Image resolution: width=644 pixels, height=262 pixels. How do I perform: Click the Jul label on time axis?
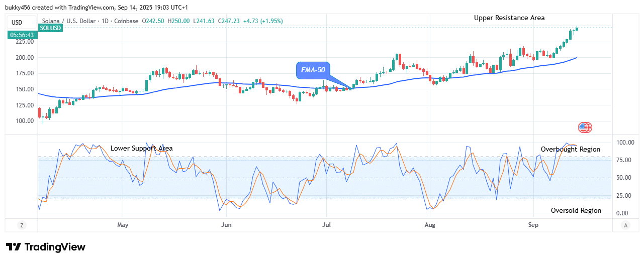(x=327, y=225)
